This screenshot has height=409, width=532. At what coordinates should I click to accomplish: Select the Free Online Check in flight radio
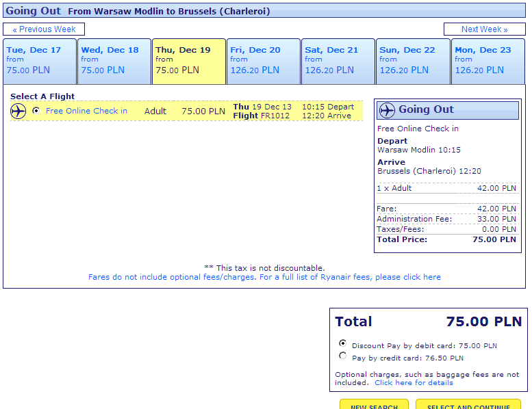tap(36, 111)
